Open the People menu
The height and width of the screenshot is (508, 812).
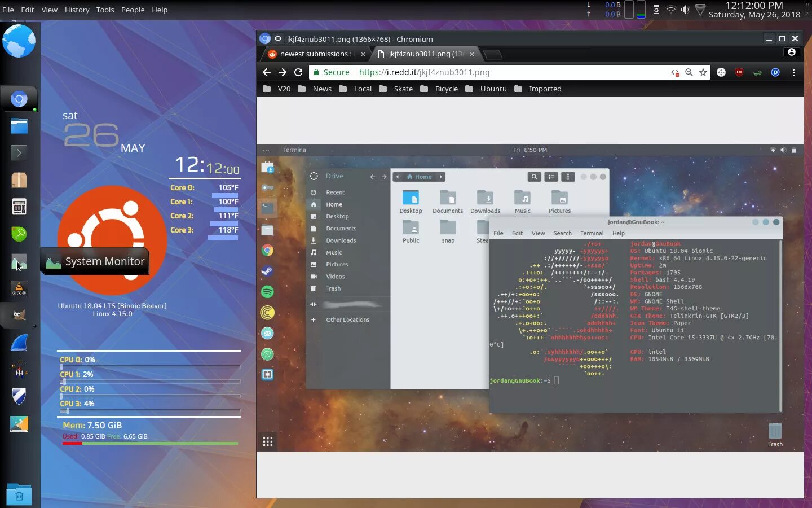(x=133, y=10)
